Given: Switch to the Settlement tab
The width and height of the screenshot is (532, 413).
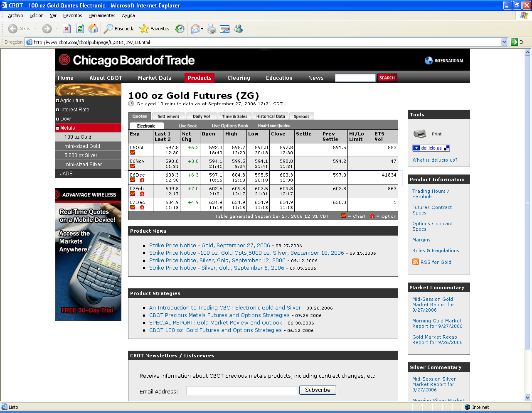Looking at the screenshot, I should pyautogui.click(x=168, y=116).
